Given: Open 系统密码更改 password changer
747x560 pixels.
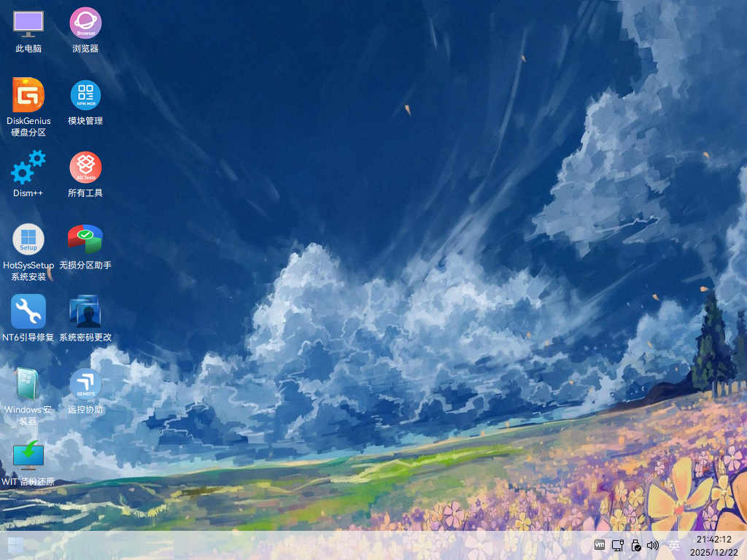Looking at the screenshot, I should coord(85,311).
